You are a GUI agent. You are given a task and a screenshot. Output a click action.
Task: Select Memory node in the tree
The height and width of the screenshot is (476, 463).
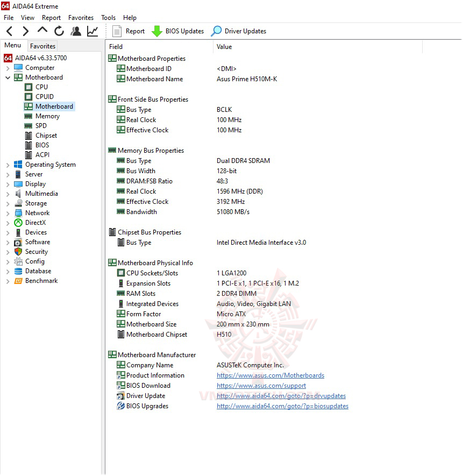[47, 116]
